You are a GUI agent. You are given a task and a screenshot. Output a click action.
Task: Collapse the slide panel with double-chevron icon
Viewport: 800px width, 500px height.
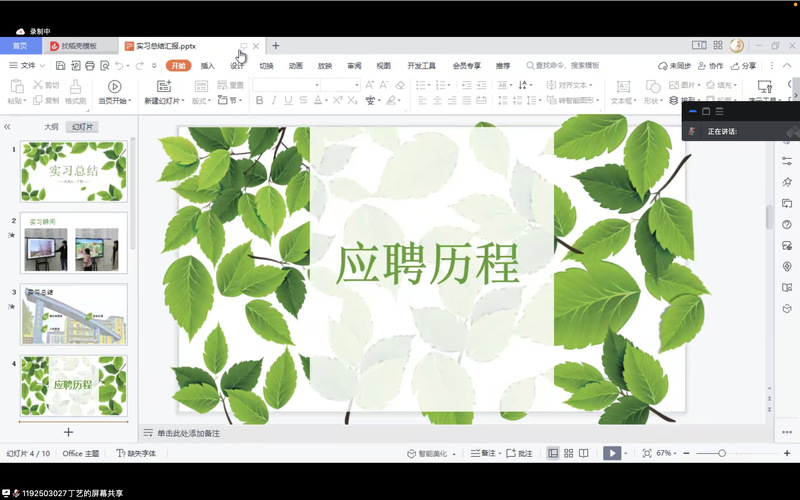tap(8, 127)
